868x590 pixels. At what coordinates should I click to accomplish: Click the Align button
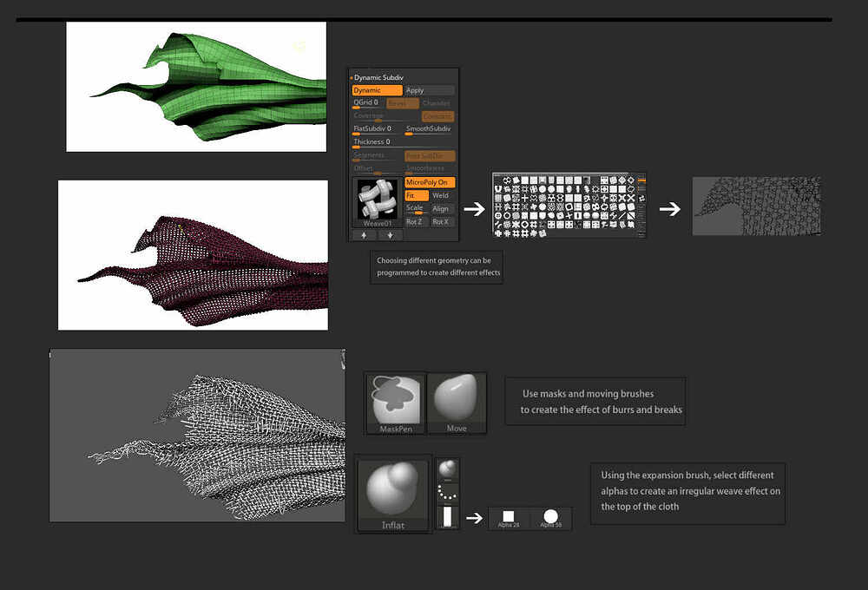pos(443,208)
